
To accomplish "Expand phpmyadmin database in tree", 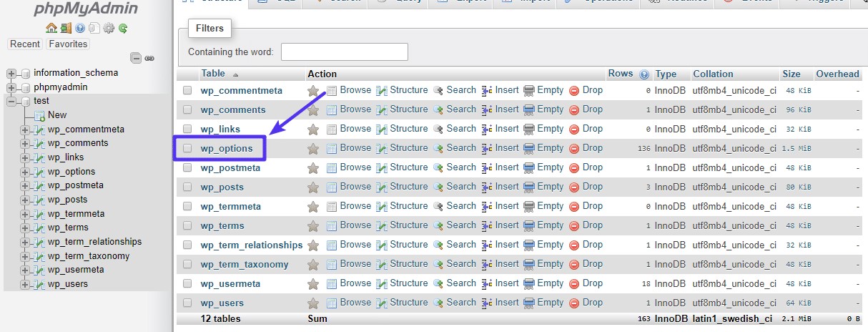I will (x=11, y=87).
